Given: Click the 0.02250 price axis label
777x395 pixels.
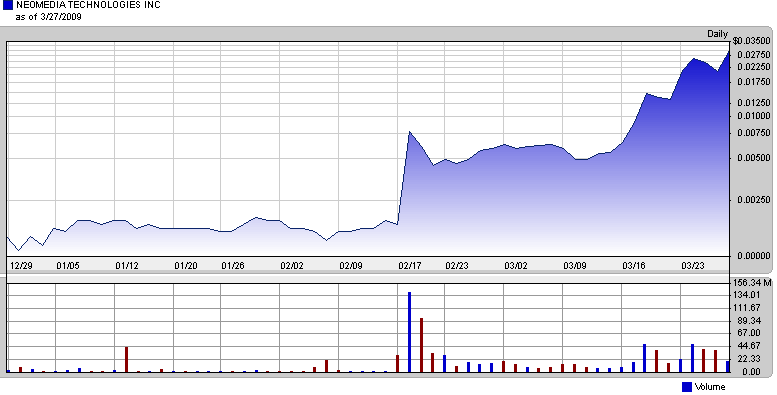Looking at the screenshot, I should (754, 67).
